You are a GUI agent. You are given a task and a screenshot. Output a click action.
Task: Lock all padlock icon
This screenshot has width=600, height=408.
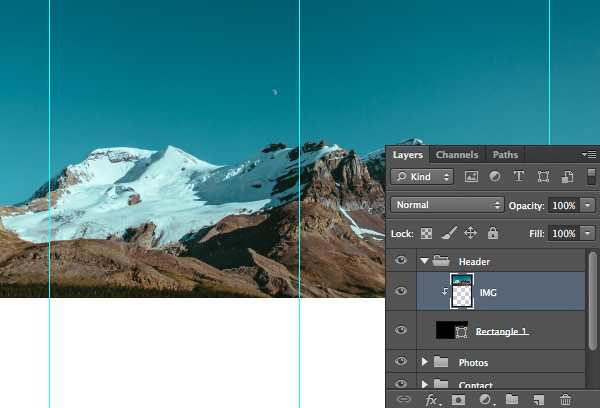coord(493,233)
